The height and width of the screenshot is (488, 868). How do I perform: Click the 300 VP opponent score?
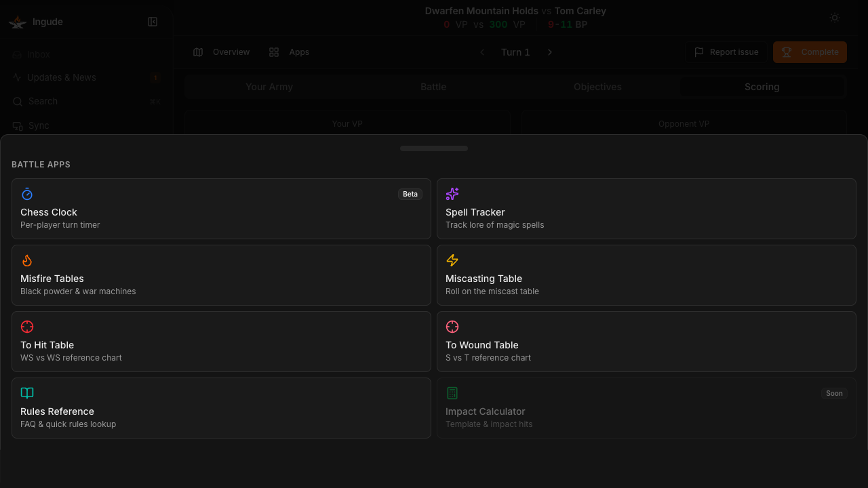pyautogui.click(x=507, y=24)
